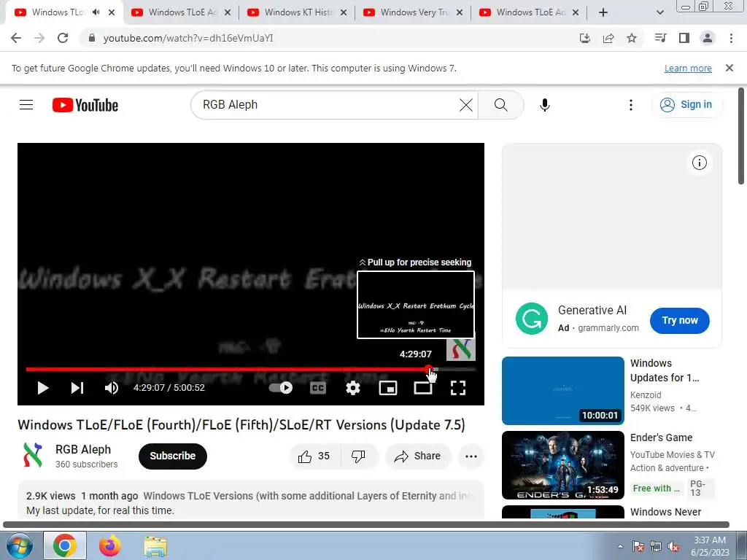The image size is (747, 560).
Task: Click the youtube.com address bar
Action: 329,38
